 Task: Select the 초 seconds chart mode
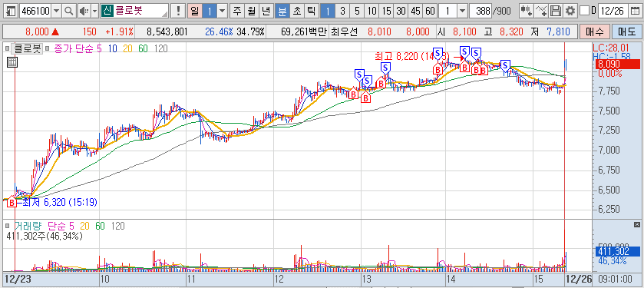(296, 11)
